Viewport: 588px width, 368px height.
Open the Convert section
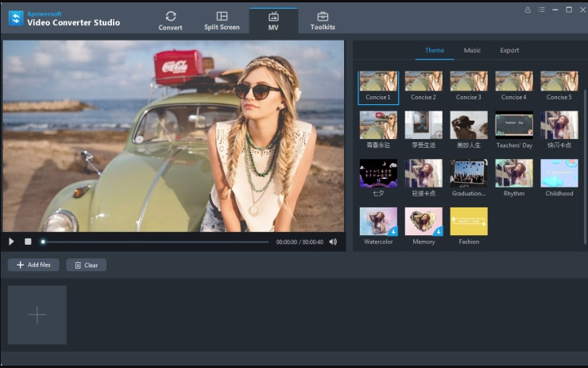click(x=170, y=21)
